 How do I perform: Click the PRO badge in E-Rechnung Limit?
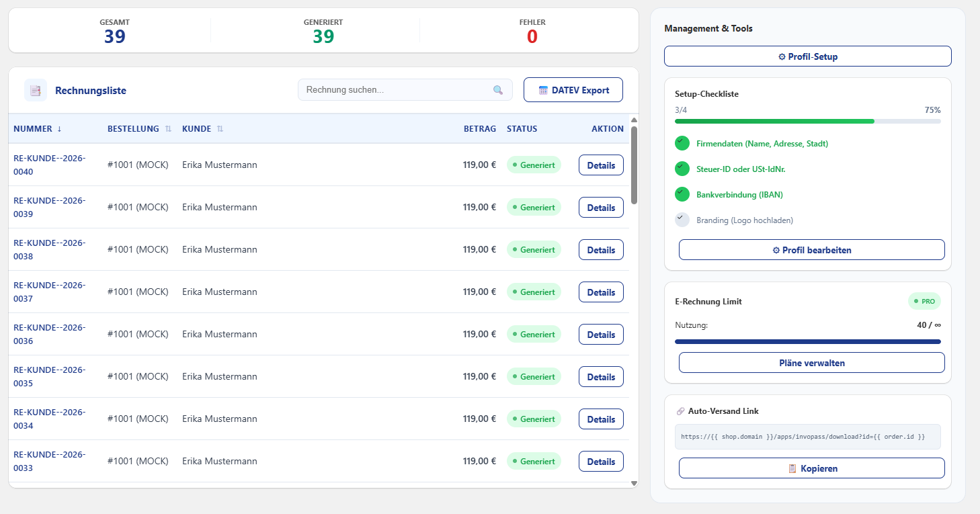[x=924, y=301]
